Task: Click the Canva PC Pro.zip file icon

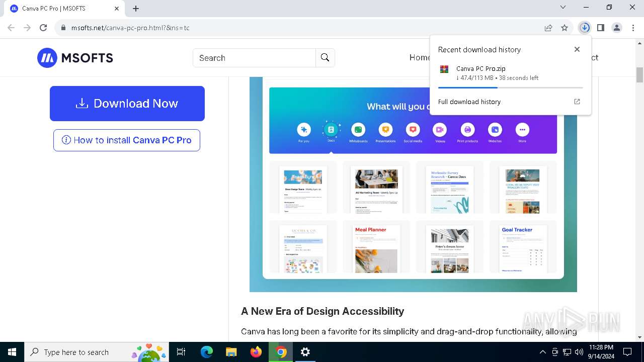Action: coord(444,69)
